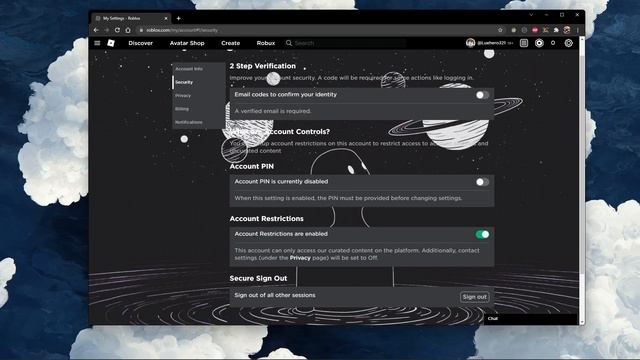Click the browser home icon
The width and height of the screenshot is (640, 360).
[128, 30]
